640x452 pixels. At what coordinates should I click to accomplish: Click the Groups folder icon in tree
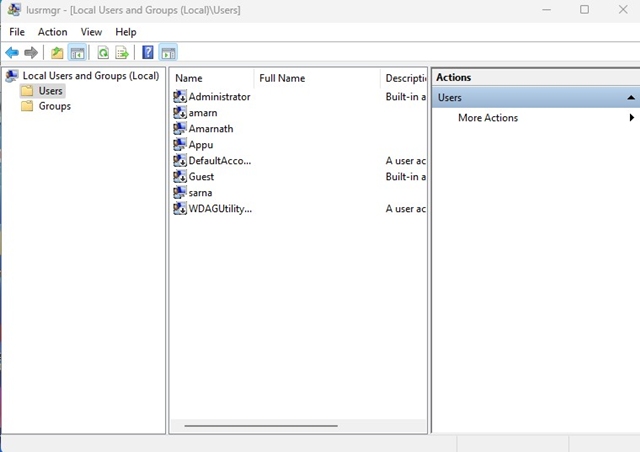coord(27,106)
